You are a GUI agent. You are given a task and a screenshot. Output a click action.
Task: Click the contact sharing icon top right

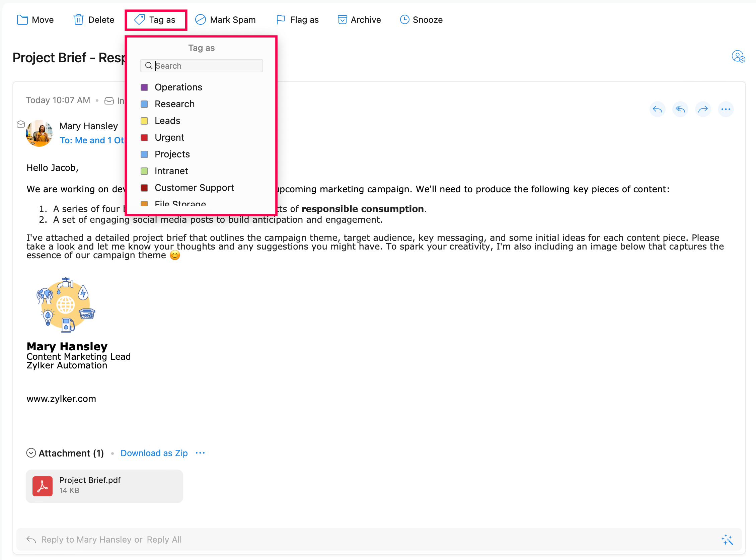(x=738, y=57)
